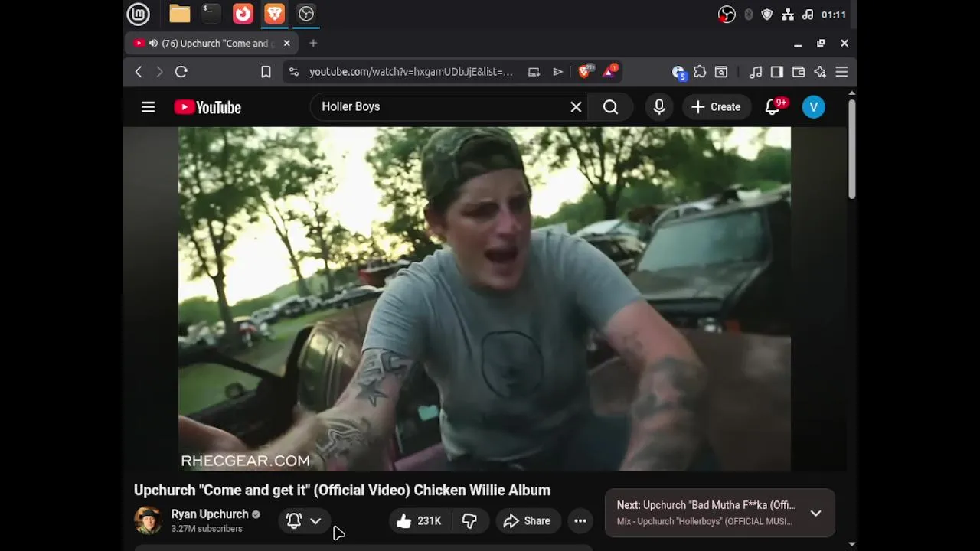
Task: Select the youtube.com URL in the address bar
Action: [x=411, y=72]
